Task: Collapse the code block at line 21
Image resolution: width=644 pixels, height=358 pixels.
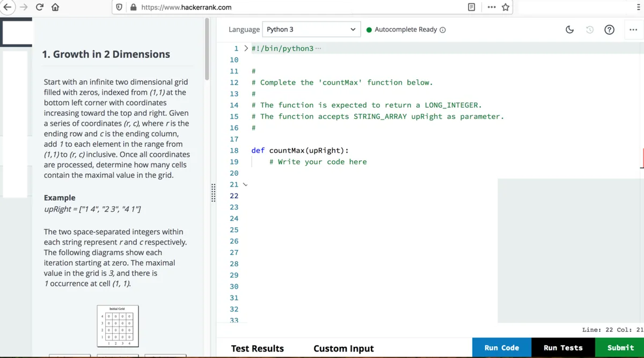Action: point(246,184)
